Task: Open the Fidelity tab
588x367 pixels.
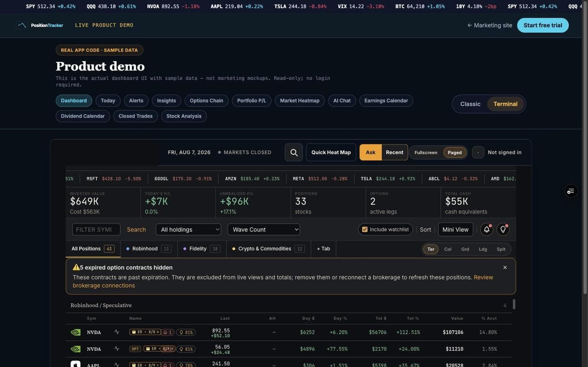Action: coord(202,249)
